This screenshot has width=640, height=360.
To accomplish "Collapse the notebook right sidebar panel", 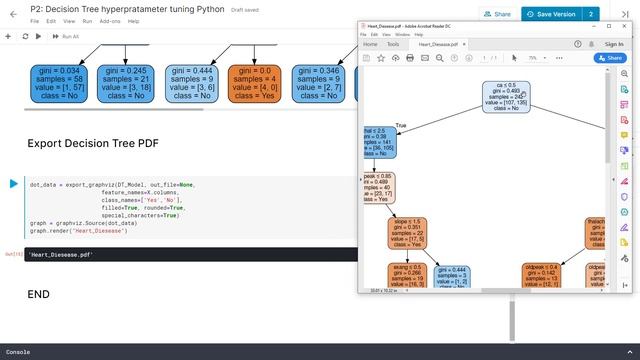I will tap(625, 14).
